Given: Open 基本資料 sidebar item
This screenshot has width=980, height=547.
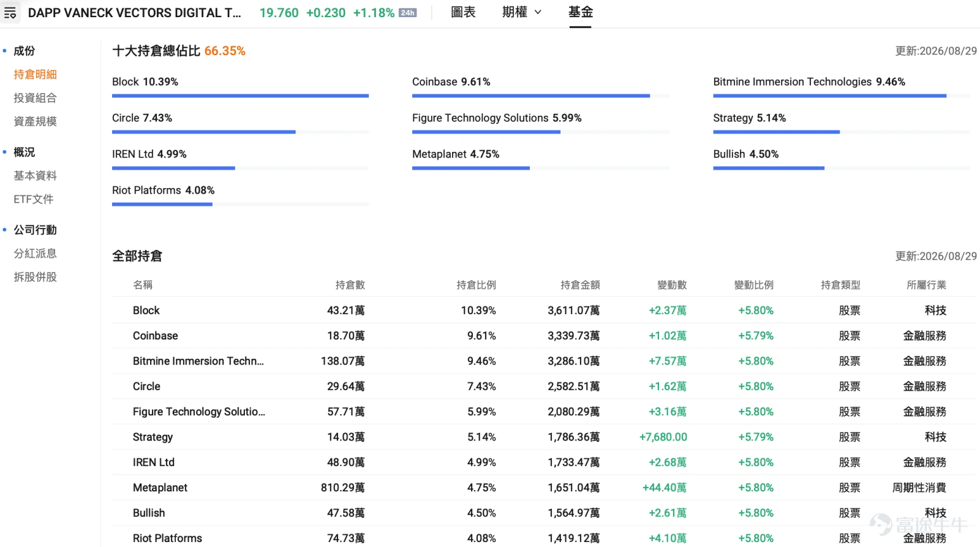Looking at the screenshot, I should (x=35, y=176).
